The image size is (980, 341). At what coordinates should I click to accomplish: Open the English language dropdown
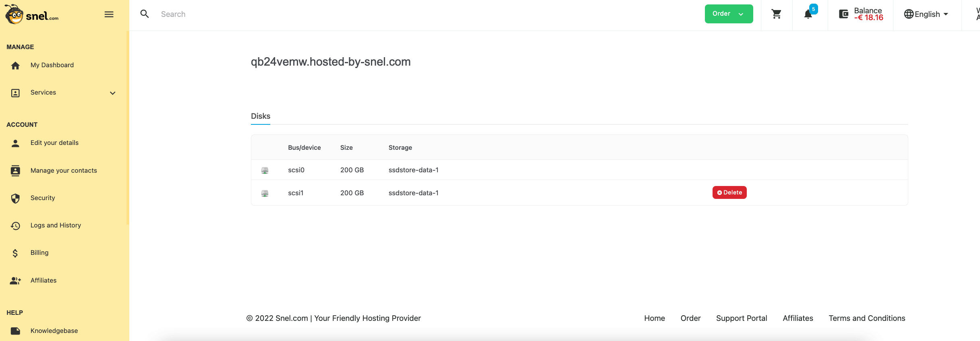pyautogui.click(x=926, y=14)
